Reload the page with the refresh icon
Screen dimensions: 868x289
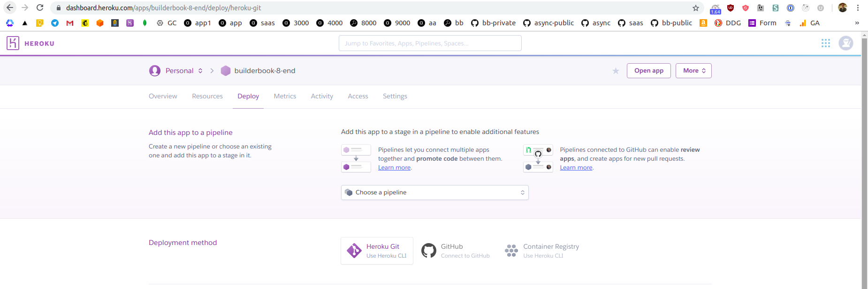(x=40, y=8)
